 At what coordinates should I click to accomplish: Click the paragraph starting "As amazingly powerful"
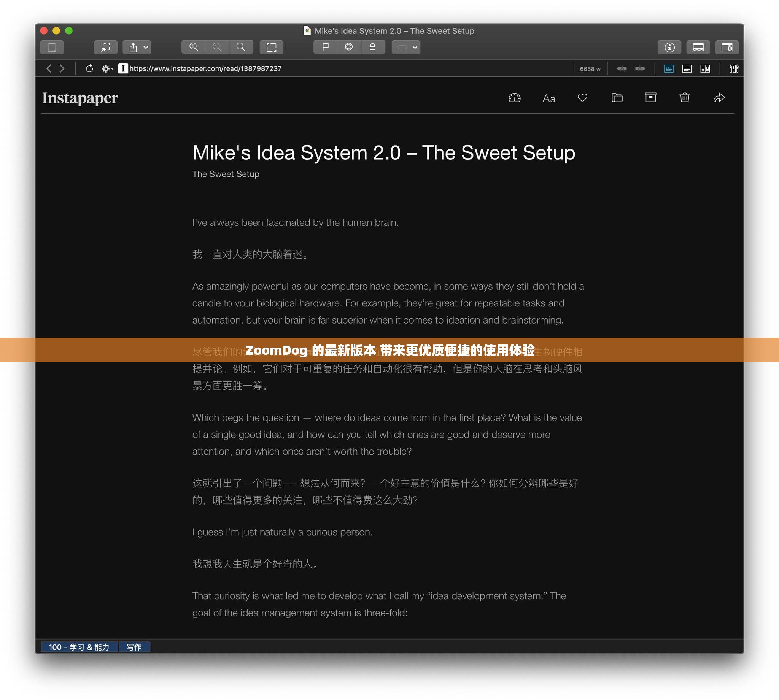(388, 303)
